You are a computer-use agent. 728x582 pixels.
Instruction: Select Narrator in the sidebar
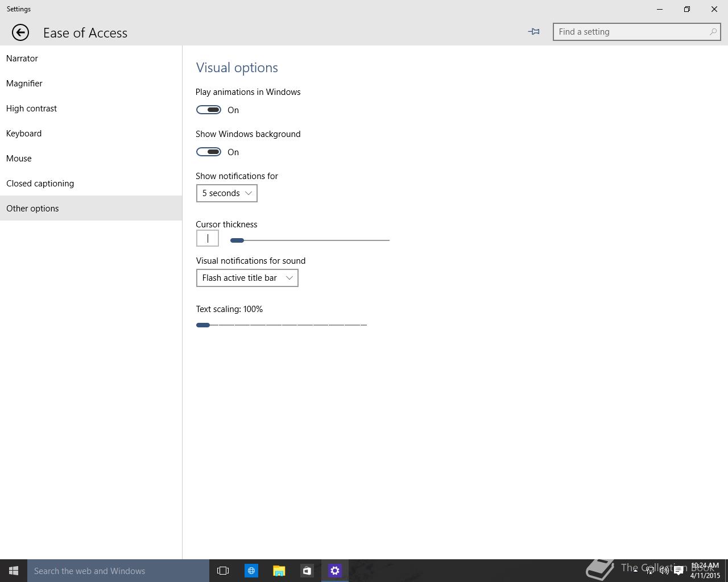22,59
